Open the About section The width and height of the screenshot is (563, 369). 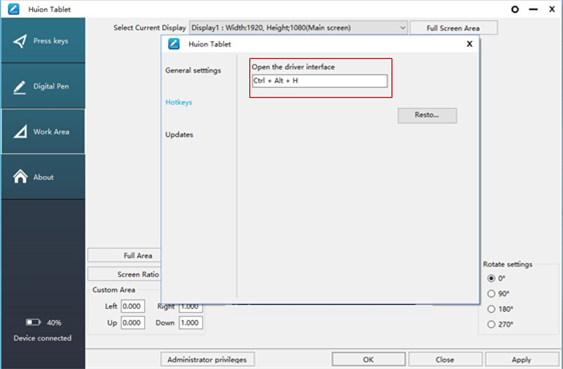click(x=43, y=177)
